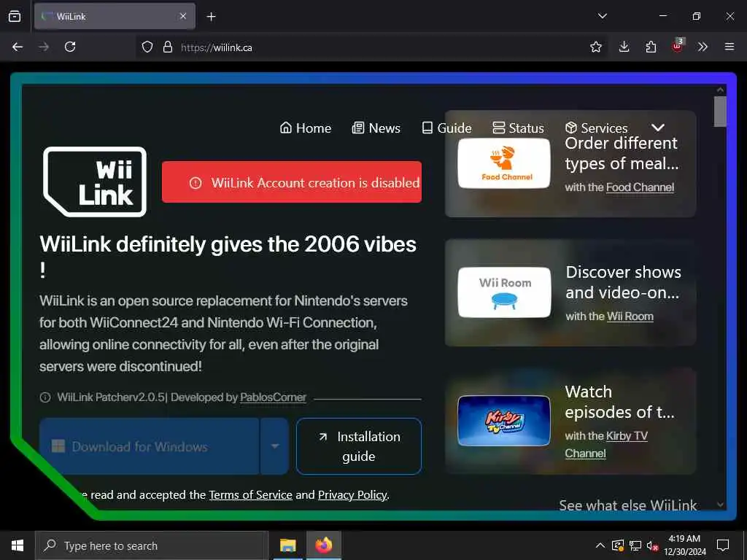Open the PablosCorner developer link
Image resolution: width=747 pixels, height=560 pixels.
[273, 397]
